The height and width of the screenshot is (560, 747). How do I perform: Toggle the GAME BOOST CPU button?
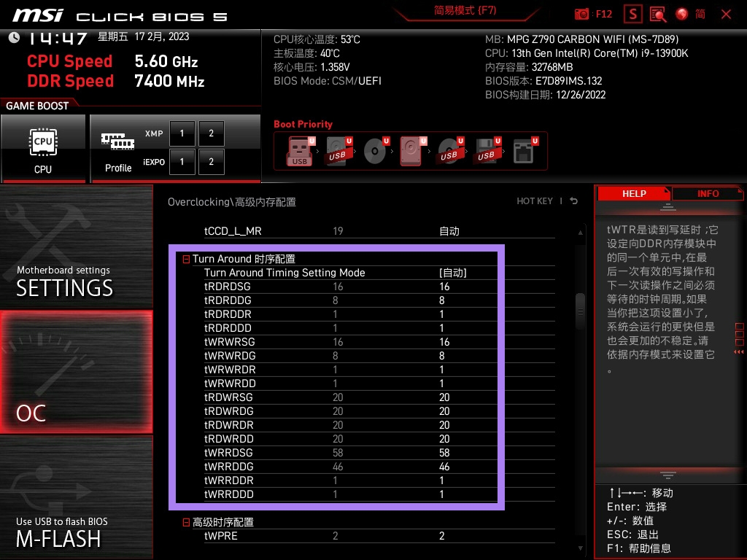pos(43,148)
